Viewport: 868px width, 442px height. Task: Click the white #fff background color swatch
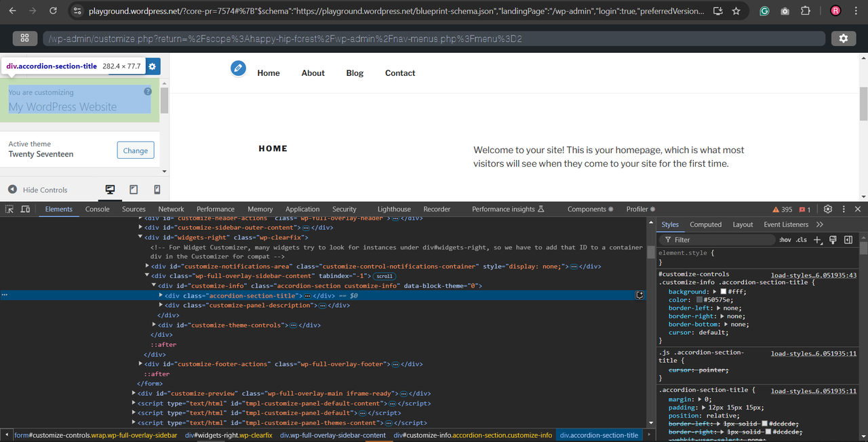pyautogui.click(x=724, y=292)
